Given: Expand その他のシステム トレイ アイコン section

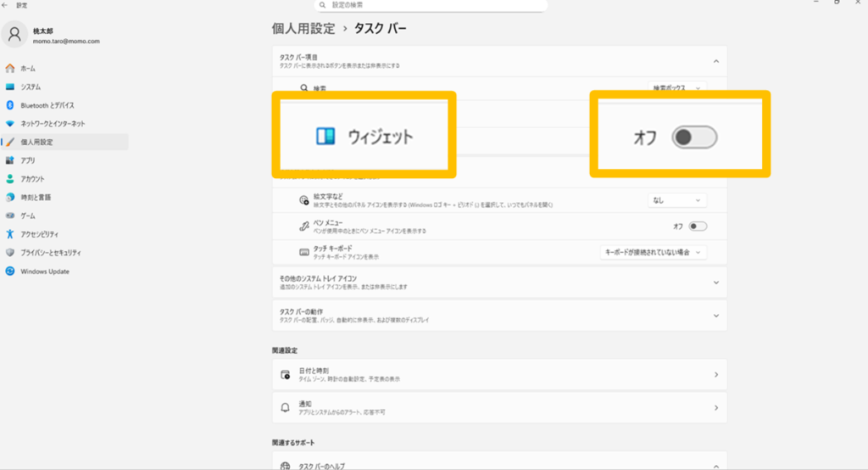Looking at the screenshot, I should coord(715,283).
